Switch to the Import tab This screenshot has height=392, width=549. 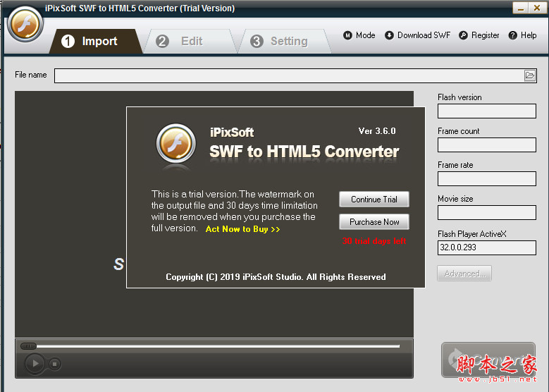pos(95,42)
